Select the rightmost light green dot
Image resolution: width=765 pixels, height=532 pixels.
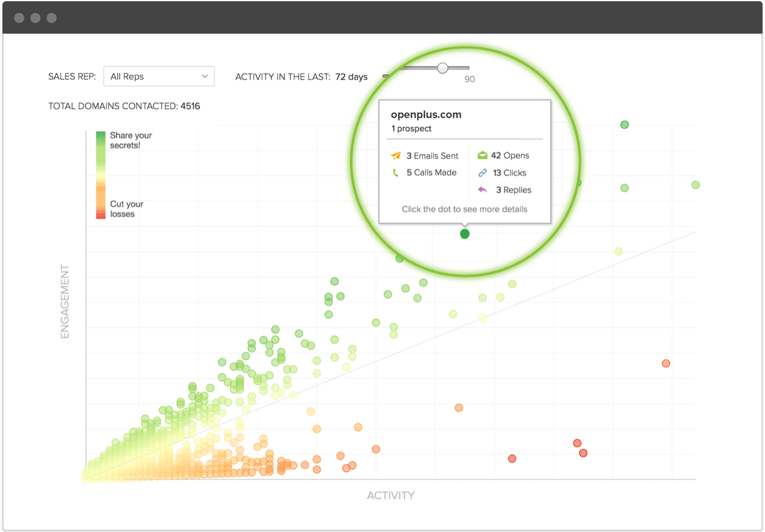click(x=695, y=185)
